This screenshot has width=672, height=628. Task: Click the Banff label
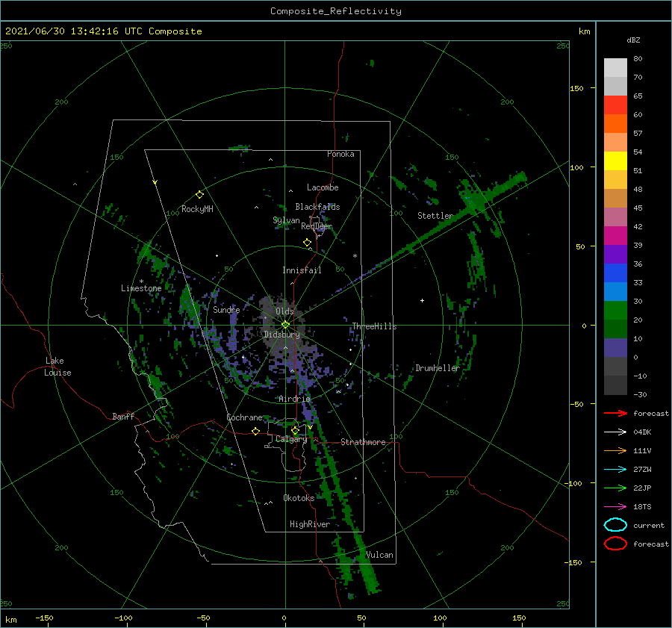(123, 416)
